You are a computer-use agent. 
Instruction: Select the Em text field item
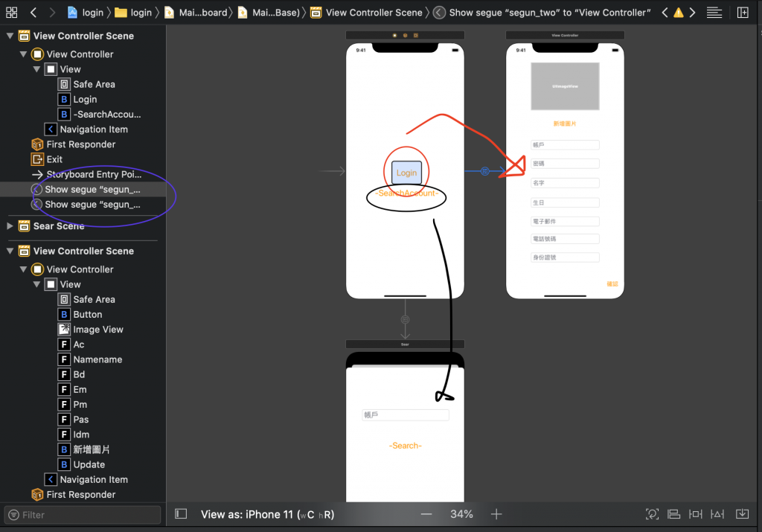pos(72,390)
